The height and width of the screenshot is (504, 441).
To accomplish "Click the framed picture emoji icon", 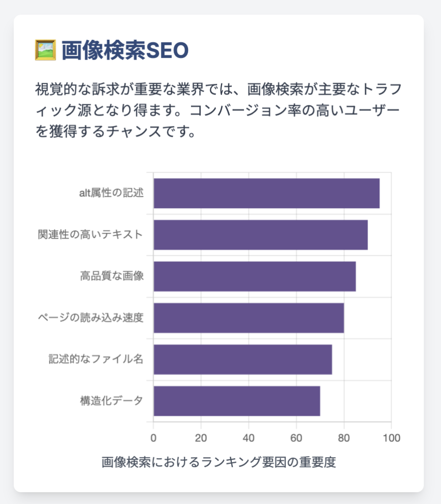I will click(x=45, y=50).
